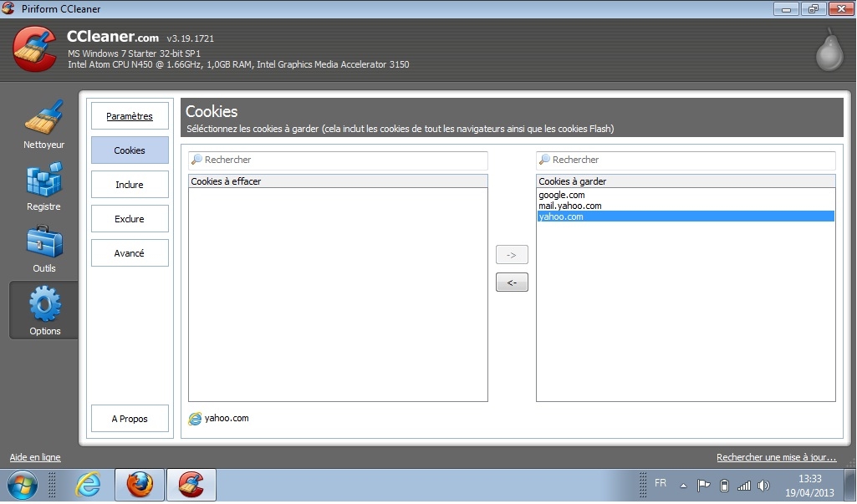Click the search magnifier in left Rechercher box
The width and height of the screenshot is (857, 504).
click(x=196, y=160)
